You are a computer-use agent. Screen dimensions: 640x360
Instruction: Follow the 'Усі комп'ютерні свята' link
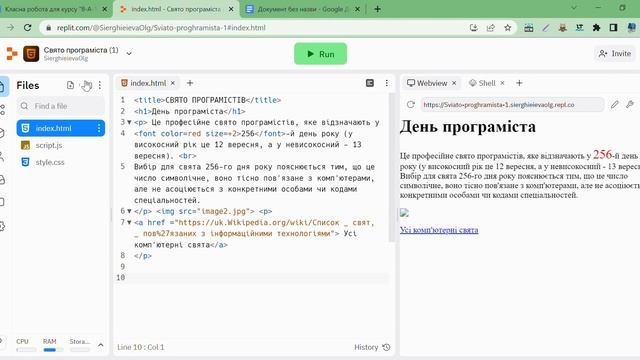click(439, 230)
